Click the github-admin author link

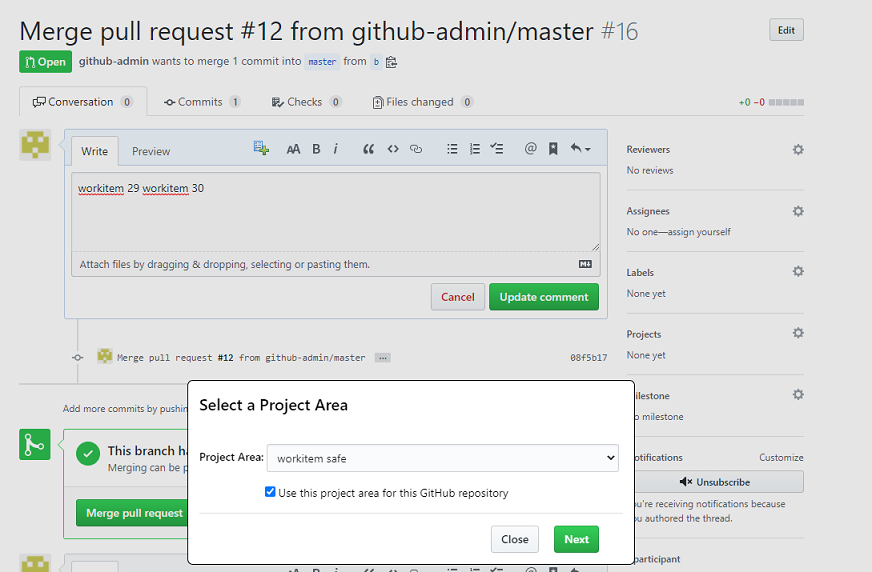113,61
